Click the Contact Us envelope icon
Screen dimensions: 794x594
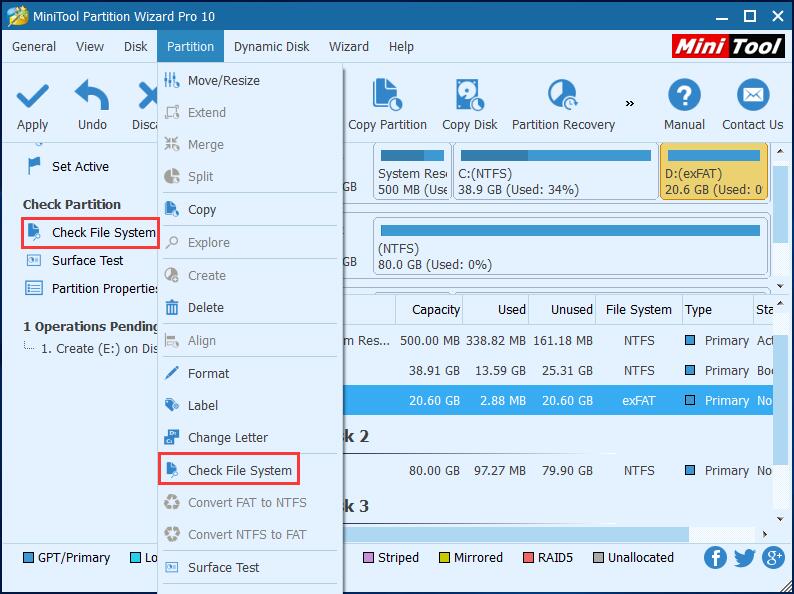tap(753, 95)
